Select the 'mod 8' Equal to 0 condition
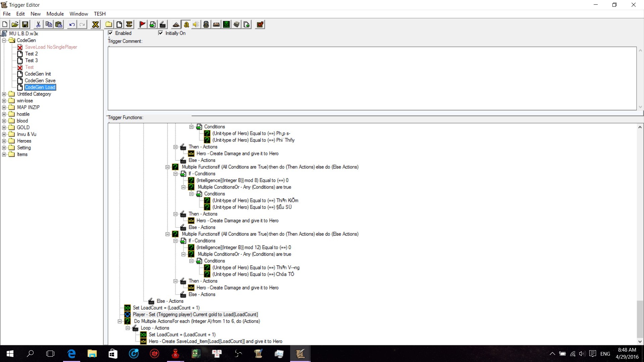The width and height of the screenshot is (644, 362). (243, 180)
